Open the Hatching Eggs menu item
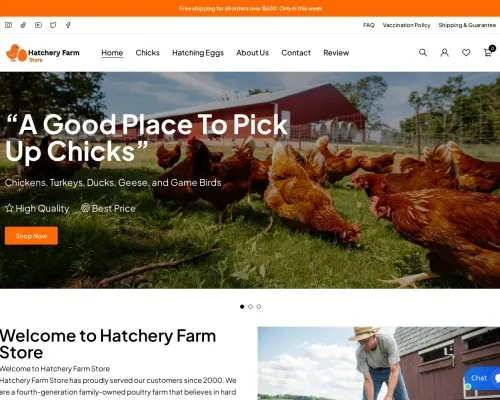The height and width of the screenshot is (400, 500). [x=198, y=53]
